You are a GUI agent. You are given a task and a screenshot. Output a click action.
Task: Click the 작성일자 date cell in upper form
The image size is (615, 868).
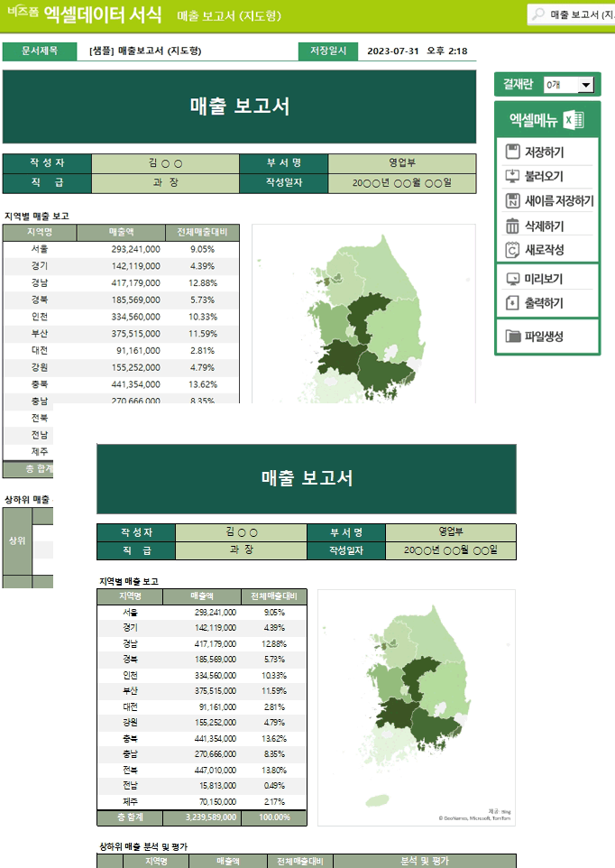pos(402,182)
